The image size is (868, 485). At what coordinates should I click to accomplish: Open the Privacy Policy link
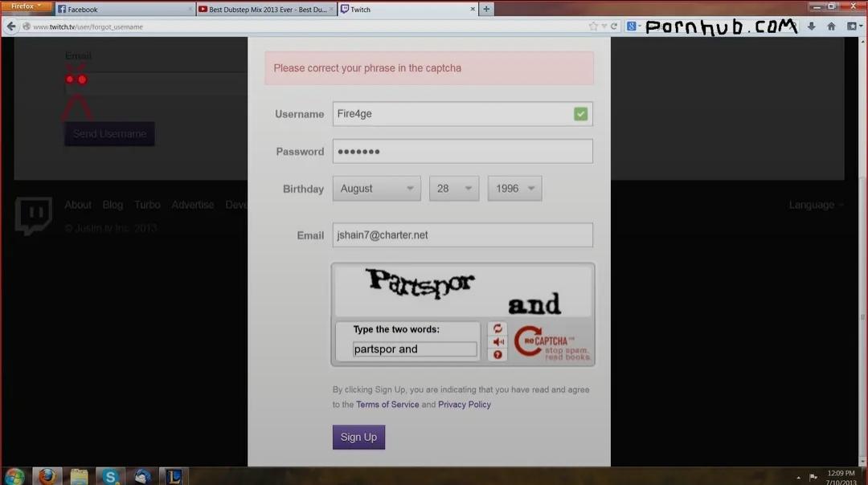pos(465,405)
